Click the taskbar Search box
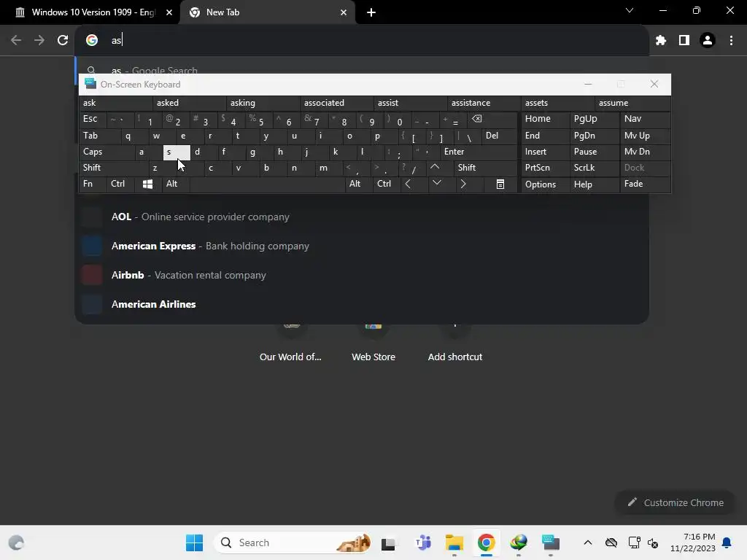 pyautogui.click(x=293, y=542)
